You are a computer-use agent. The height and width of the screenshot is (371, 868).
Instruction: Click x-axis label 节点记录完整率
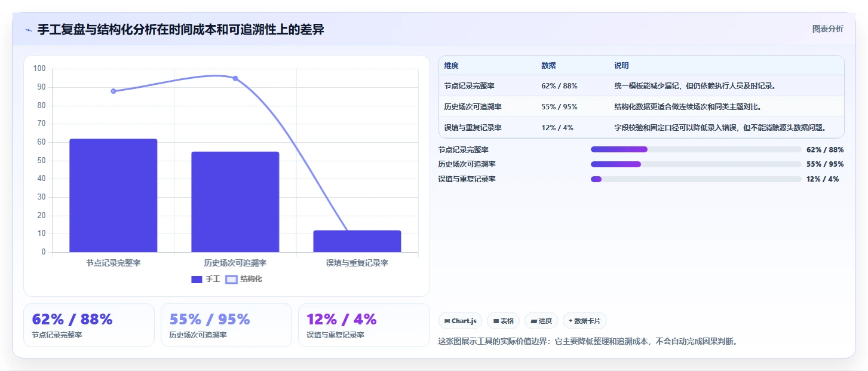click(x=114, y=263)
